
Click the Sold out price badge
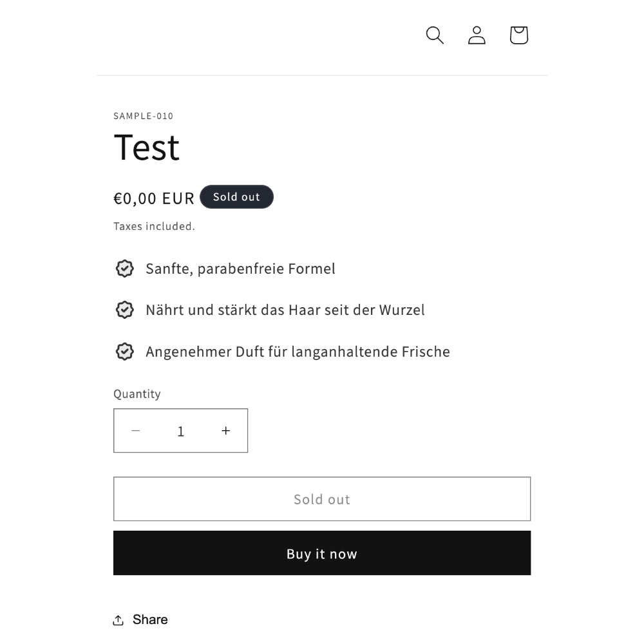click(236, 196)
